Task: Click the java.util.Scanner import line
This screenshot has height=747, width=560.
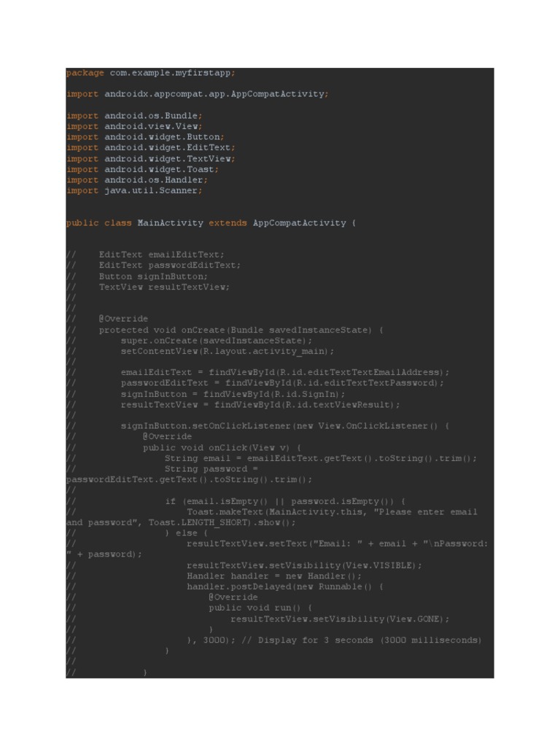Action: 134,190
